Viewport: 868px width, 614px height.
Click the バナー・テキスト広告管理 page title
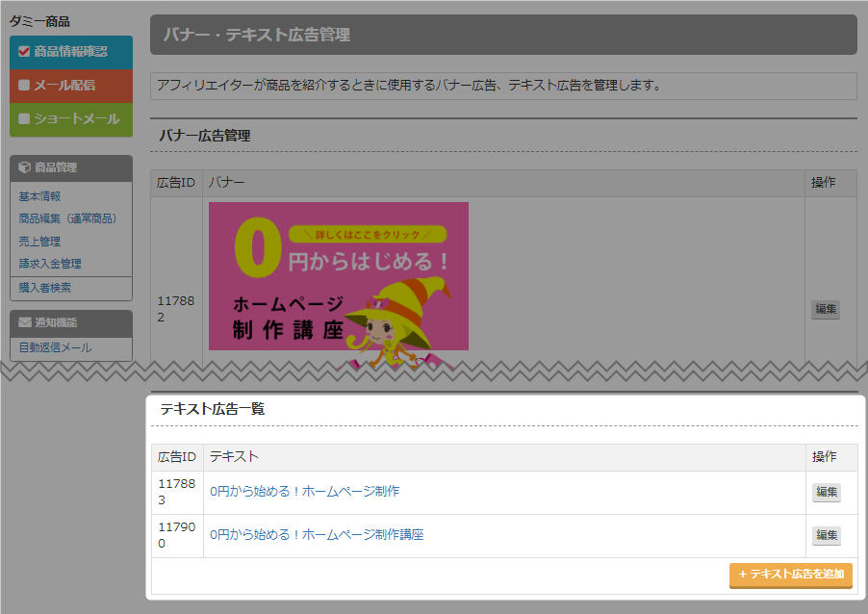(256, 35)
